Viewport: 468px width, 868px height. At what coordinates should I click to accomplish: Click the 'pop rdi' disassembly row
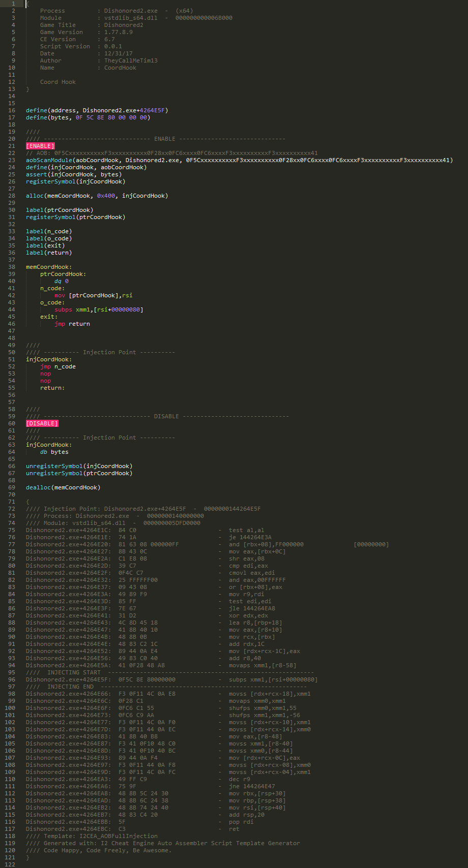click(140, 822)
